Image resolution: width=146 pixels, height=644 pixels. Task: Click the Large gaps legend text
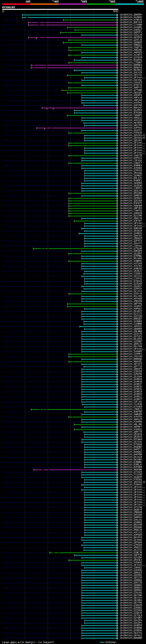coord(10,642)
